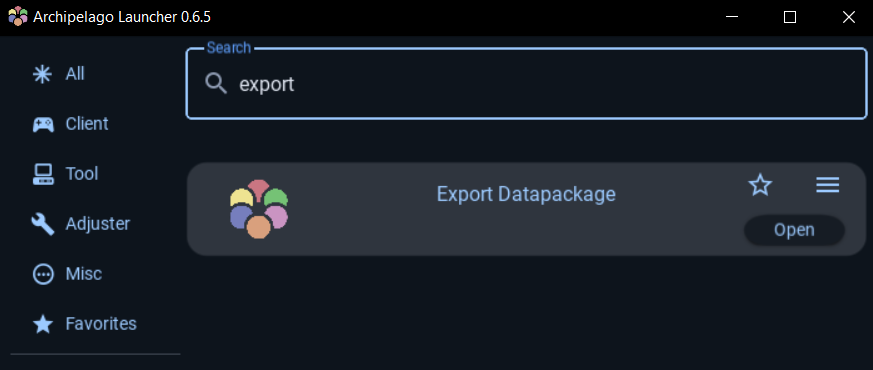Show the Favorites list
This screenshot has height=370, width=873.
(x=101, y=324)
